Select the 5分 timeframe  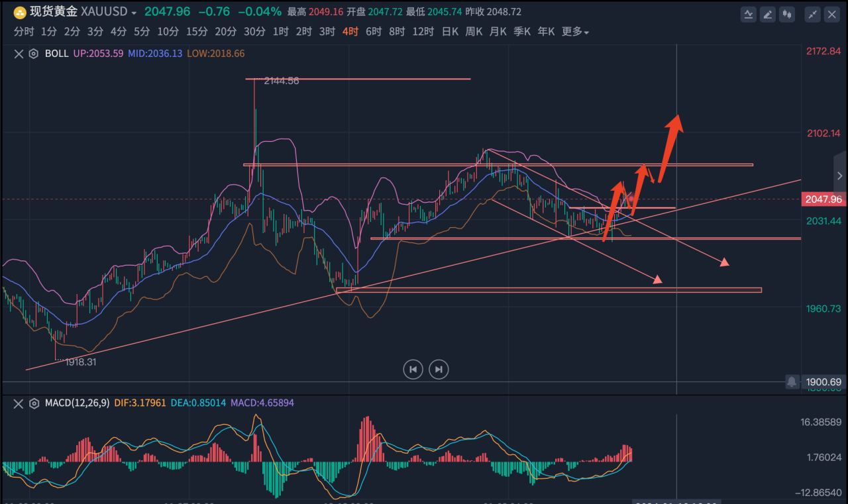click(141, 31)
